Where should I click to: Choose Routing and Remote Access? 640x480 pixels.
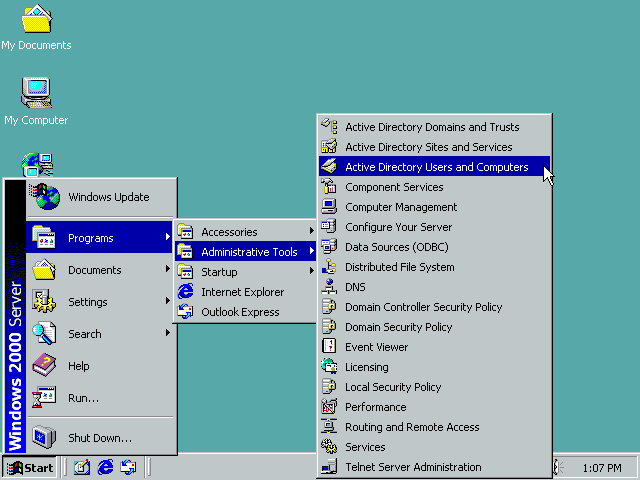tap(412, 427)
